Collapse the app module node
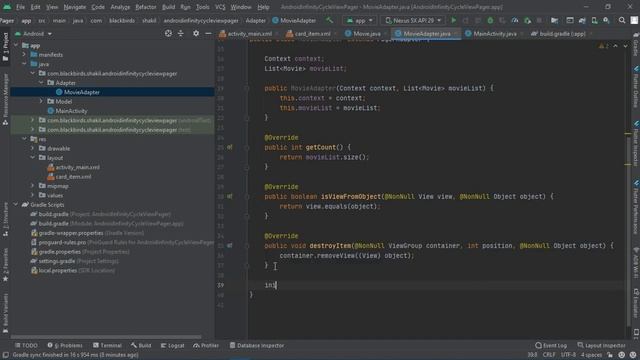This screenshot has width=640, height=360. [x=16, y=45]
